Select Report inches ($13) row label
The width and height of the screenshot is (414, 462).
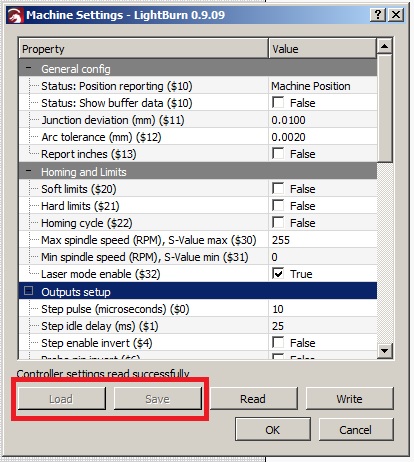pos(89,154)
